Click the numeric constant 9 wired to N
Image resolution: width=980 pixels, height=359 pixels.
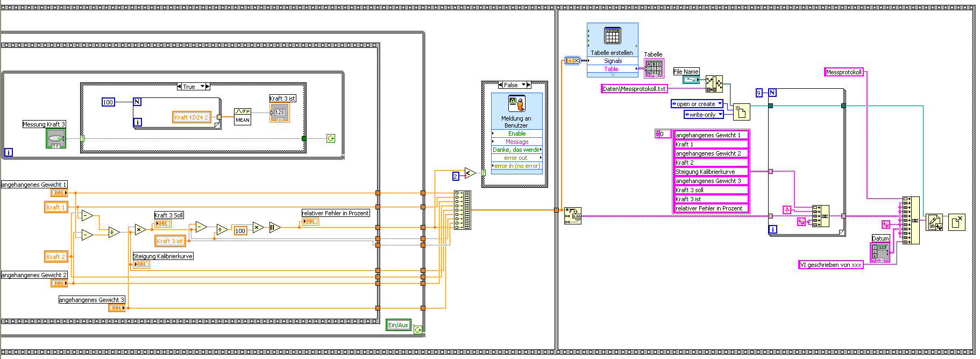pos(759,93)
